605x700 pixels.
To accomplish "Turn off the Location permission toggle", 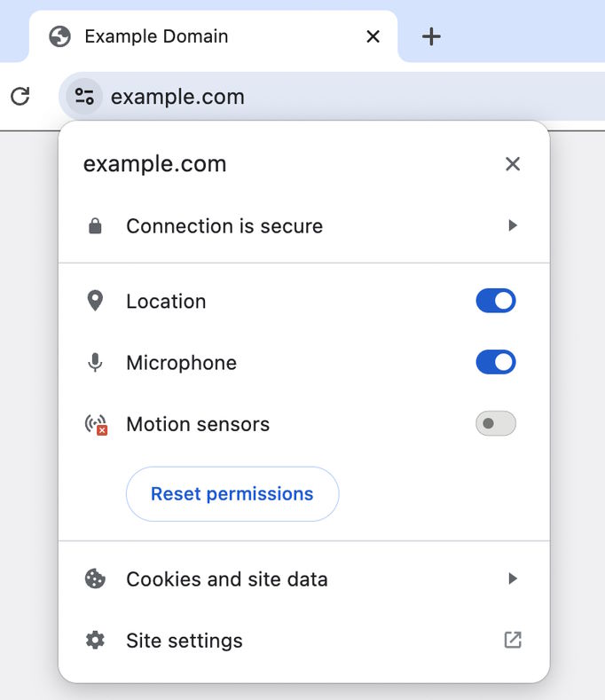I will click(x=496, y=301).
